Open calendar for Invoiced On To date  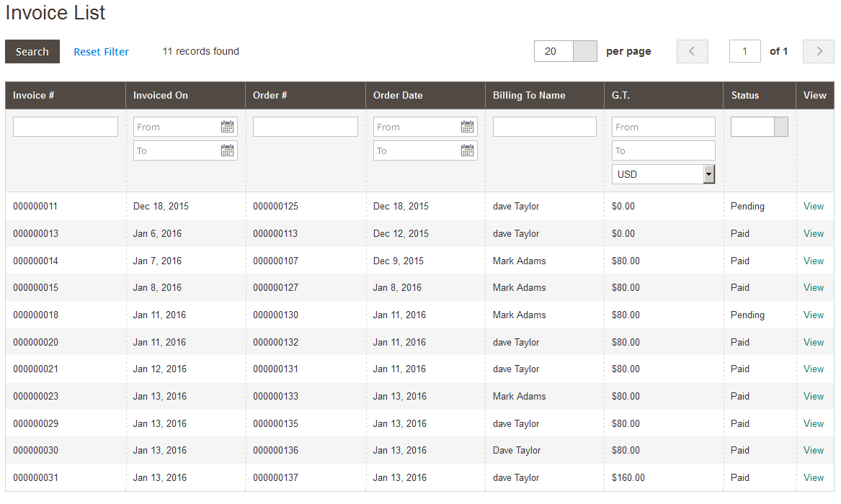(x=228, y=150)
